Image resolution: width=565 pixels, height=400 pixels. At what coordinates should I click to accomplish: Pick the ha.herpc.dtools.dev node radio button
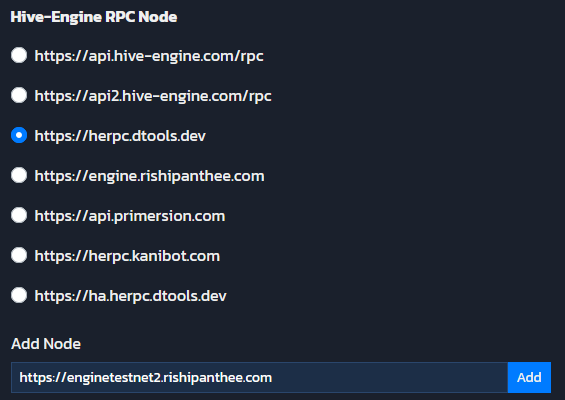[x=19, y=295]
